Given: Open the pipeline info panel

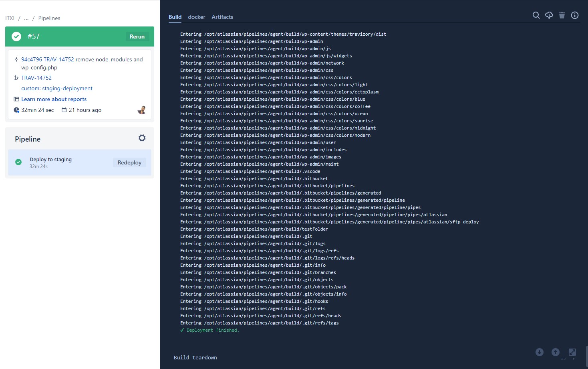Looking at the screenshot, I should point(574,15).
